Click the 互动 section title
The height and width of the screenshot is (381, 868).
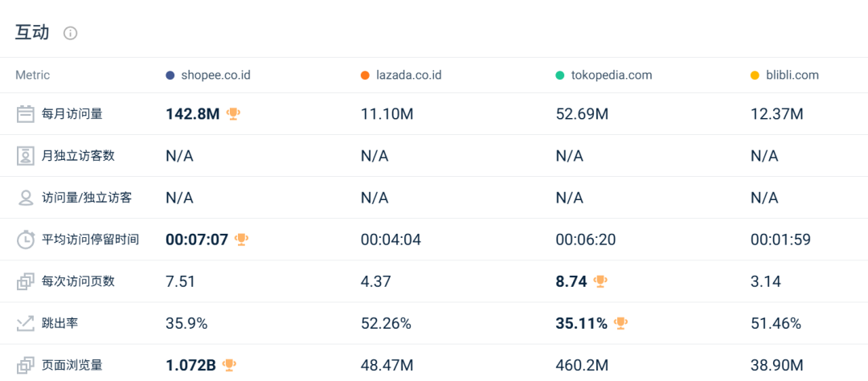click(32, 33)
